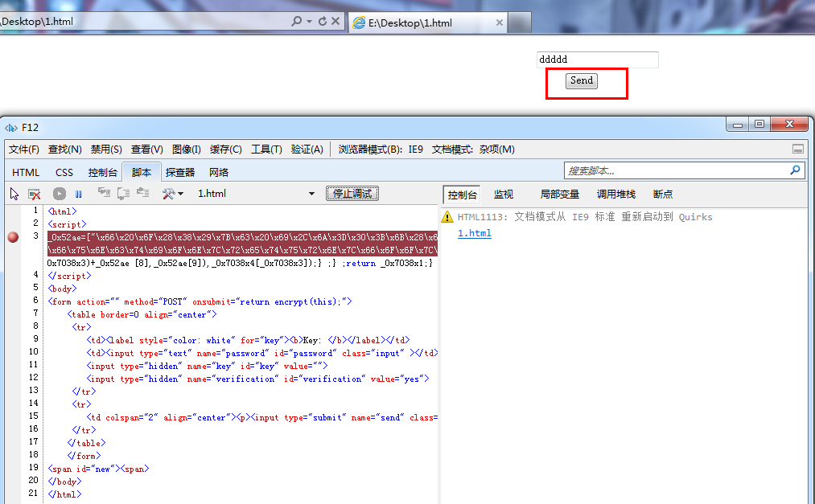Maximize the F12 developer tools window
The width and height of the screenshot is (815, 504).
759,125
